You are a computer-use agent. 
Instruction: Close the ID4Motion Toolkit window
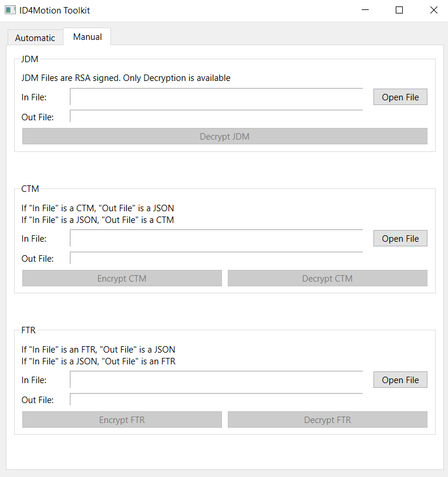[434, 10]
